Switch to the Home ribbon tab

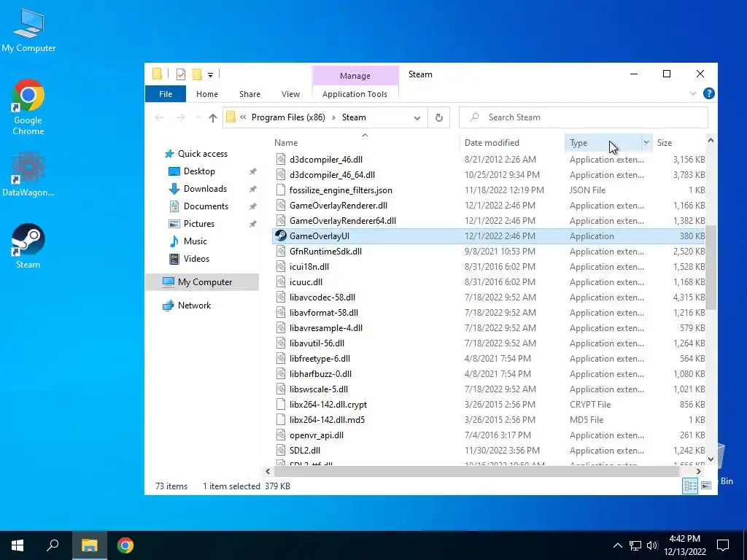point(206,94)
